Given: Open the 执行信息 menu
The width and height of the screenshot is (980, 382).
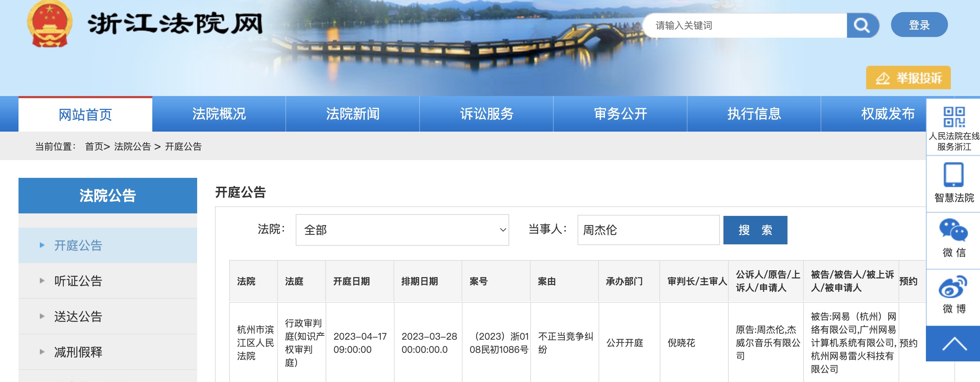Looking at the screenshot, I should (754, 114).
